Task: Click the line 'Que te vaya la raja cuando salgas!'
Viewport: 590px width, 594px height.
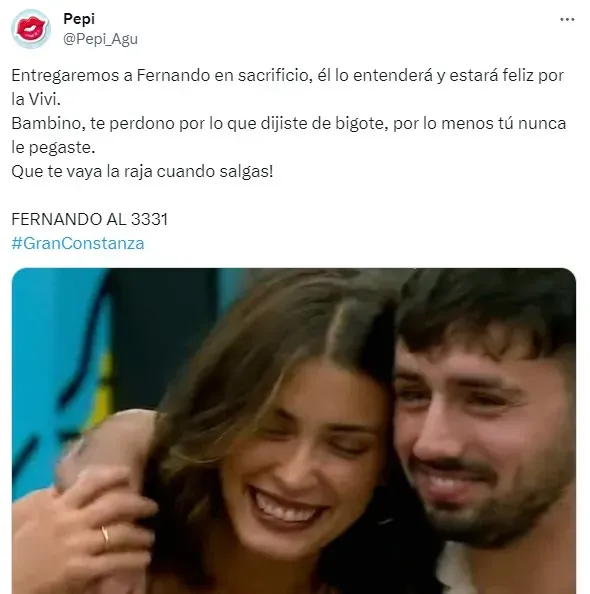Action: click(142, 171)
